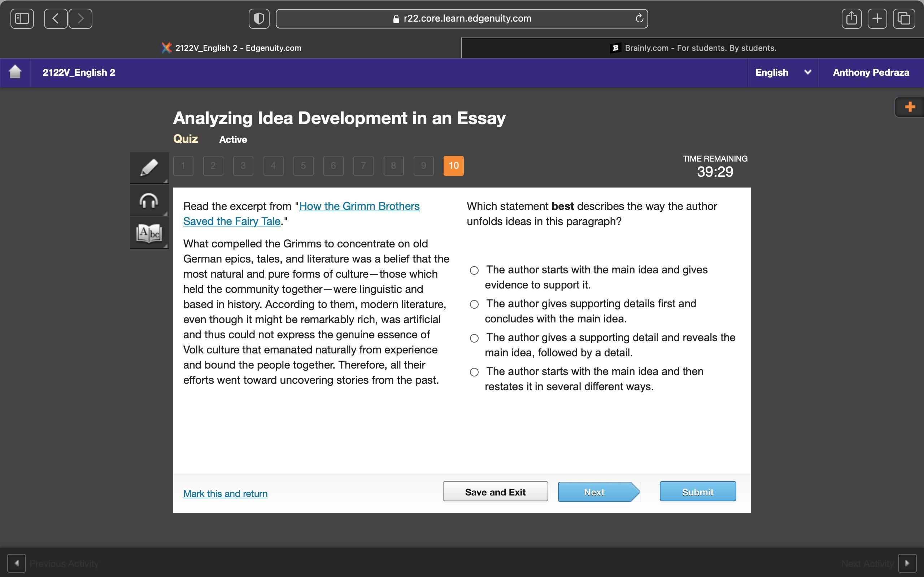This screenshot has height=577, width=924.
Task: Click the Submit button
Action: [x=697, y=492]
